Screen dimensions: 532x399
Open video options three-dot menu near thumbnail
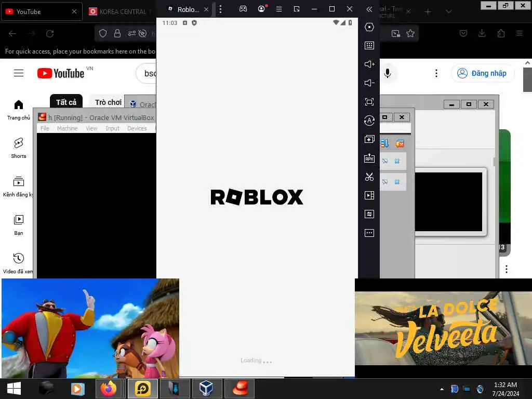point(507,269)
